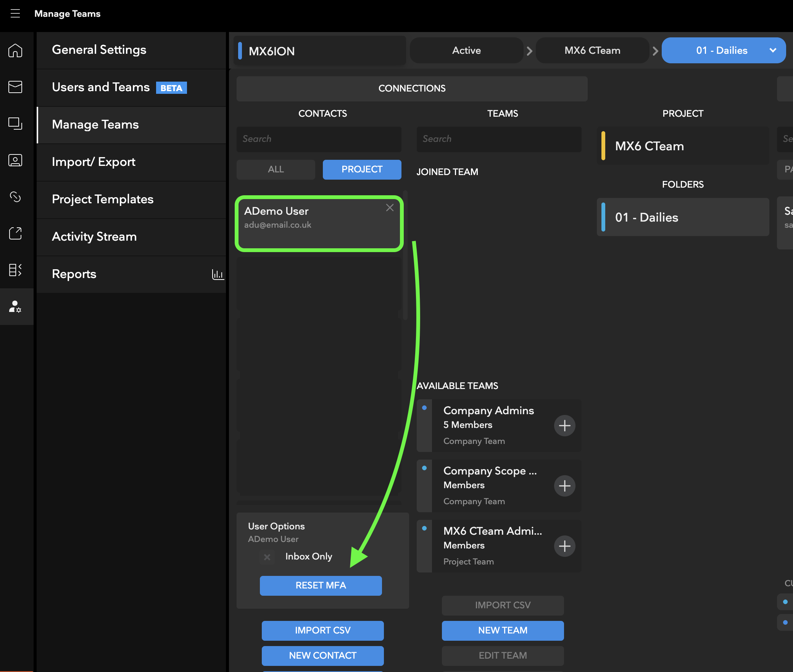Add the Company Admins team with plus
Viewport: 793px width, 672px height.
pos(564,426)
